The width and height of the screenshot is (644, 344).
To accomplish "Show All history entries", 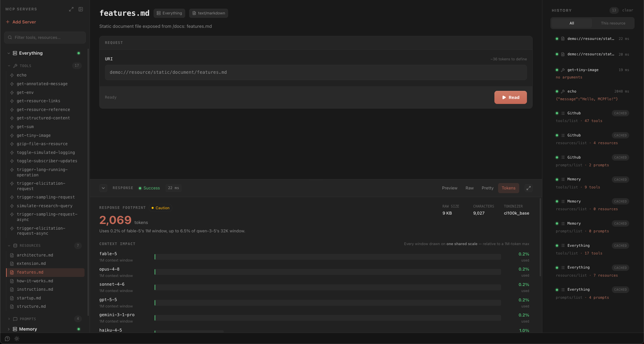I will click(x=572, y=23).
